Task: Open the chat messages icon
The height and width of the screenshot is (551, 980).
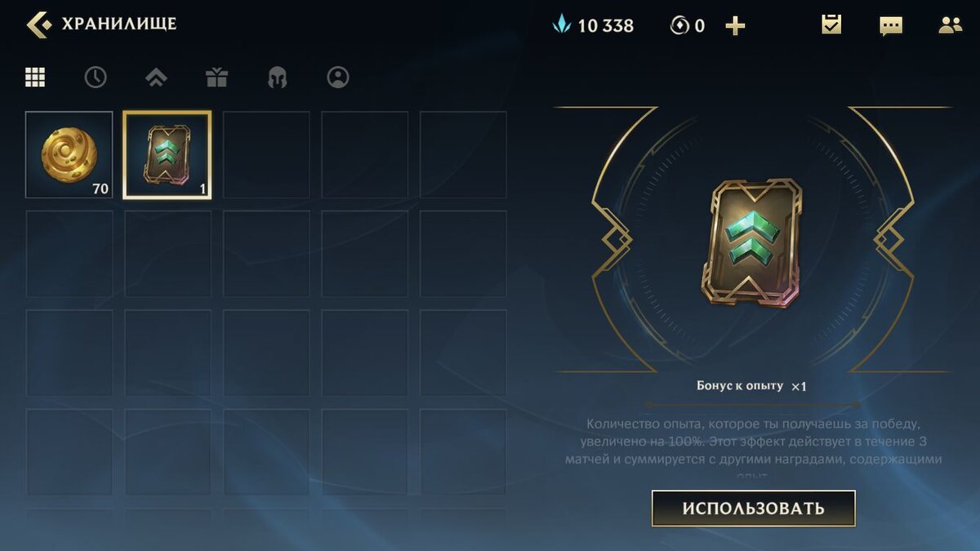Action: coord(891,25)
